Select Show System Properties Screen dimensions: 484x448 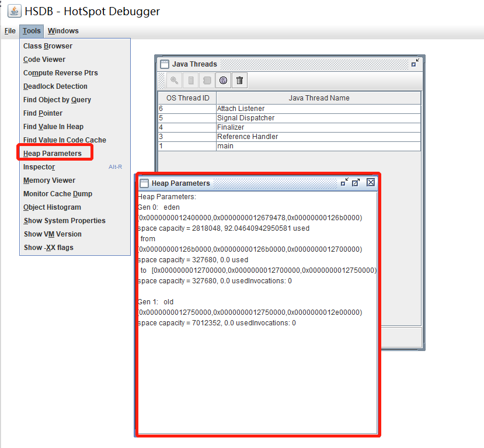75,220
